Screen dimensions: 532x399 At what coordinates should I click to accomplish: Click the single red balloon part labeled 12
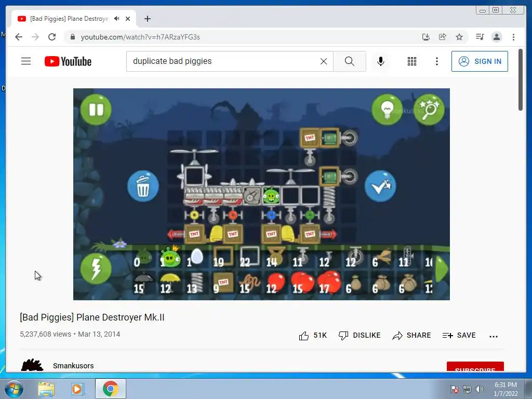click(x=275, y=283)
